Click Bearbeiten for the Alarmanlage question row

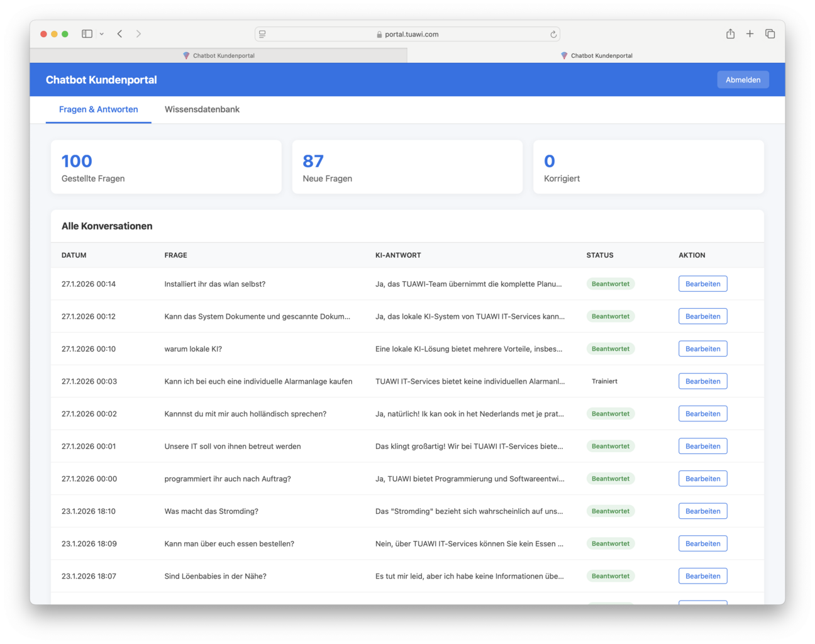tap(702, 382)
